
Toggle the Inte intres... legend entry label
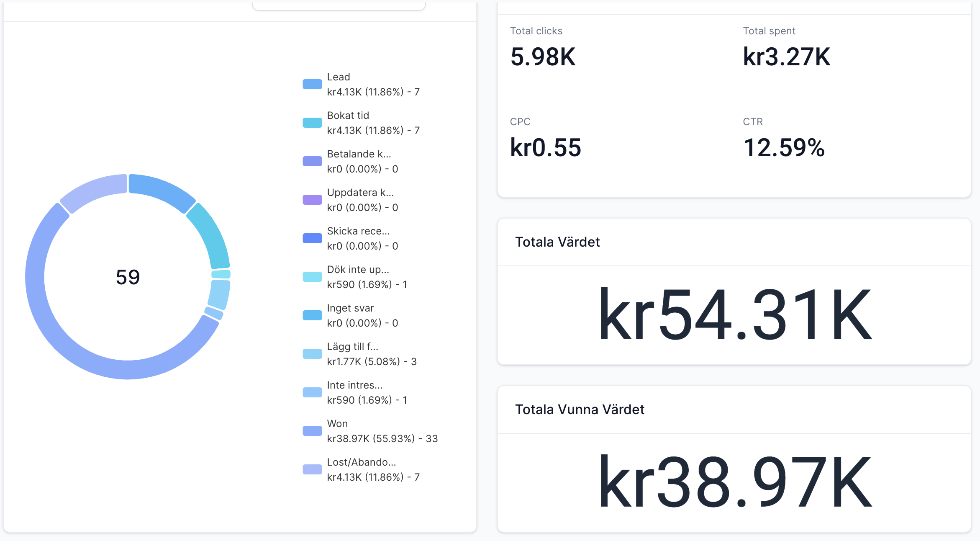click(354, 385)
